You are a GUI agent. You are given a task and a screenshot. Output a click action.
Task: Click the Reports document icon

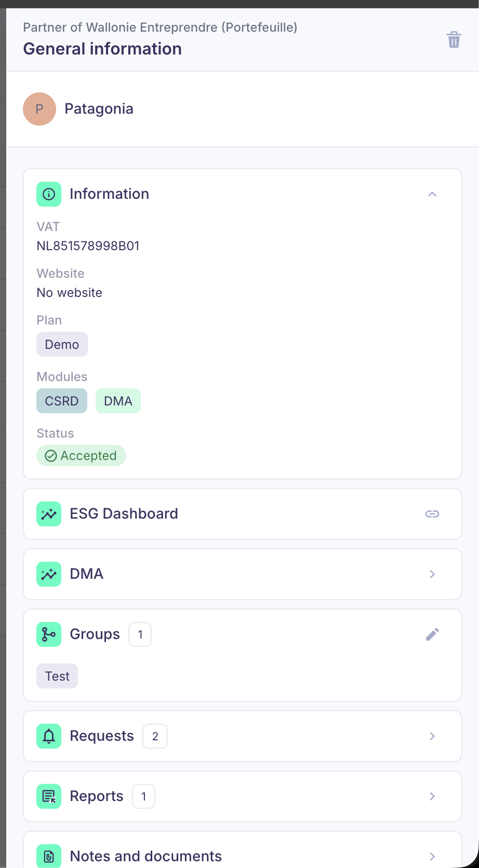[49, 796]
